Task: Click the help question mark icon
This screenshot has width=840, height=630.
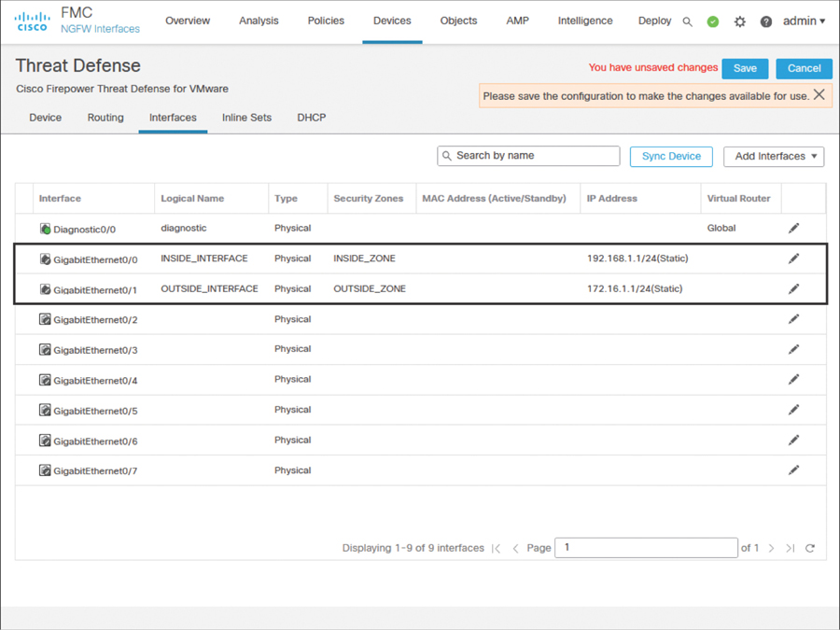Action: (x=766, y=21)
